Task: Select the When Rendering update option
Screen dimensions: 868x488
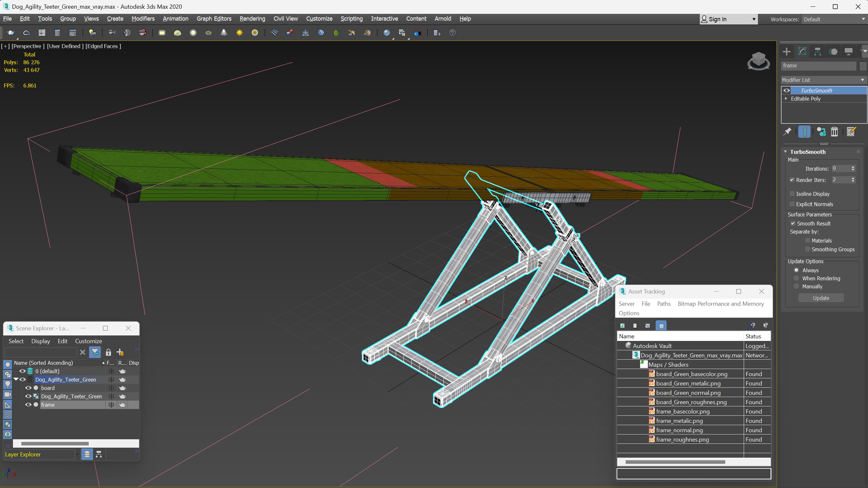Action: pyautogui.click(x=797, y=278)
